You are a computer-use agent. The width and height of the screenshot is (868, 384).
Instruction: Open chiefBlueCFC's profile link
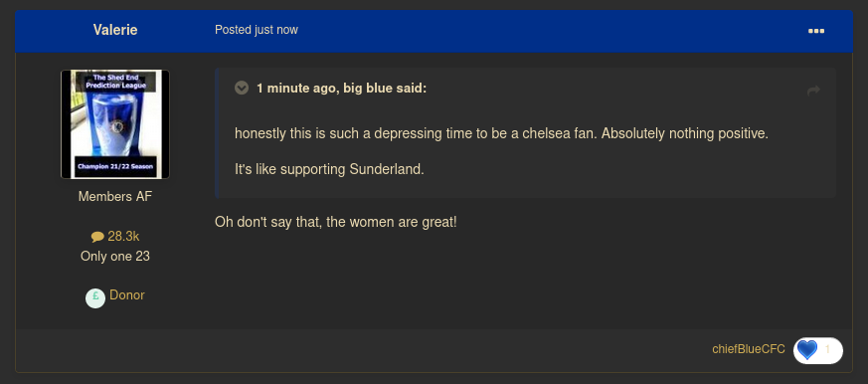pyautogui.click(x=749, y=349)
